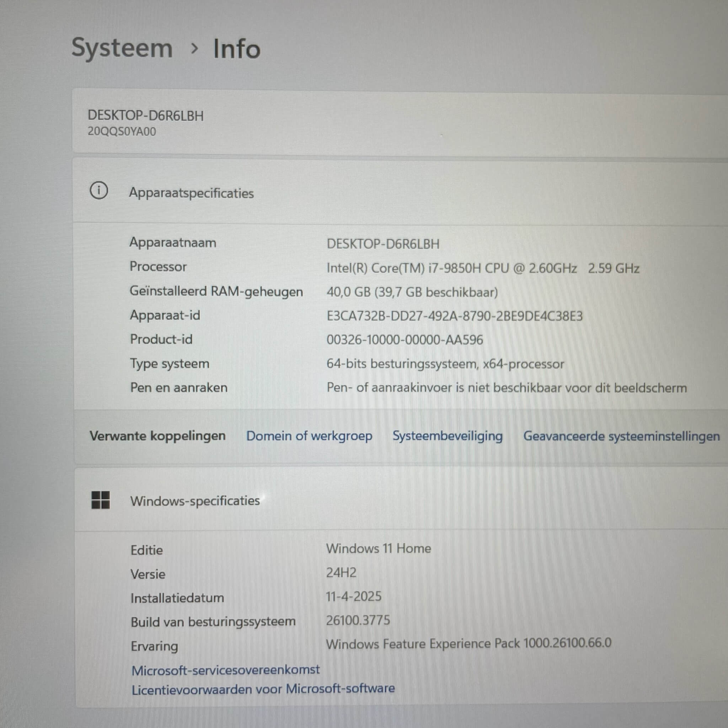728x728 pixels.
Task: Select Product-id value 00326-10000-00000-AA596
Action: [405, 340]
